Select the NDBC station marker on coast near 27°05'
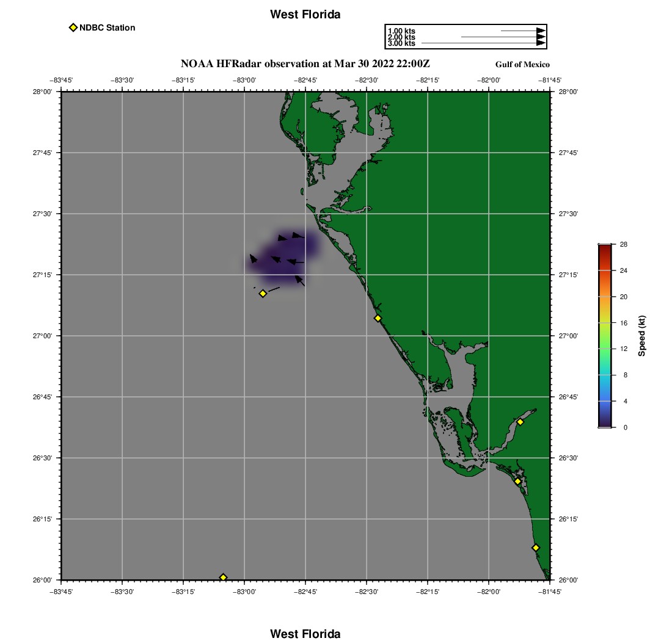The width and height of the screenshot is (672, 641). (x=378, y=318)
